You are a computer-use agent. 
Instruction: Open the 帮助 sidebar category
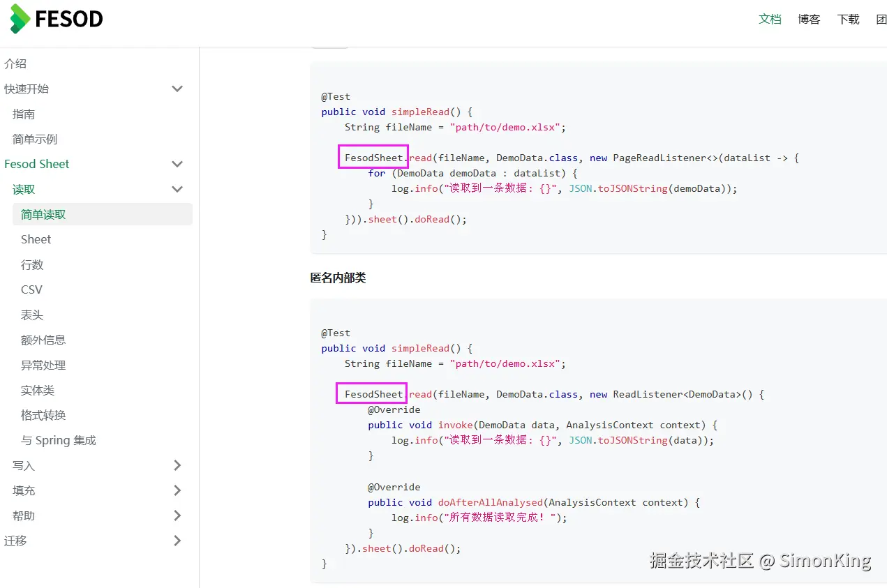click(x=24, y=515)
